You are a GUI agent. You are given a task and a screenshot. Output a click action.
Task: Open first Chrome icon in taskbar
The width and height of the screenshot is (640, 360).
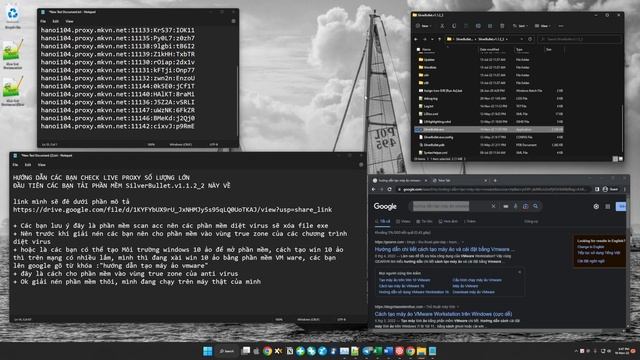tap(267, 351)
